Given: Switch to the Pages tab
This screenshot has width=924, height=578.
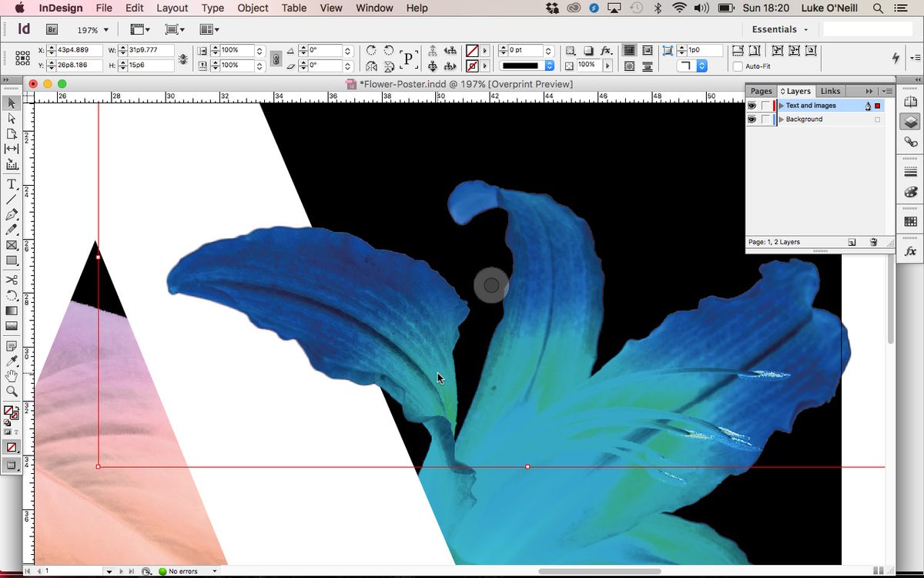Looking at the screenshot, I should click(x=761, y=91).
